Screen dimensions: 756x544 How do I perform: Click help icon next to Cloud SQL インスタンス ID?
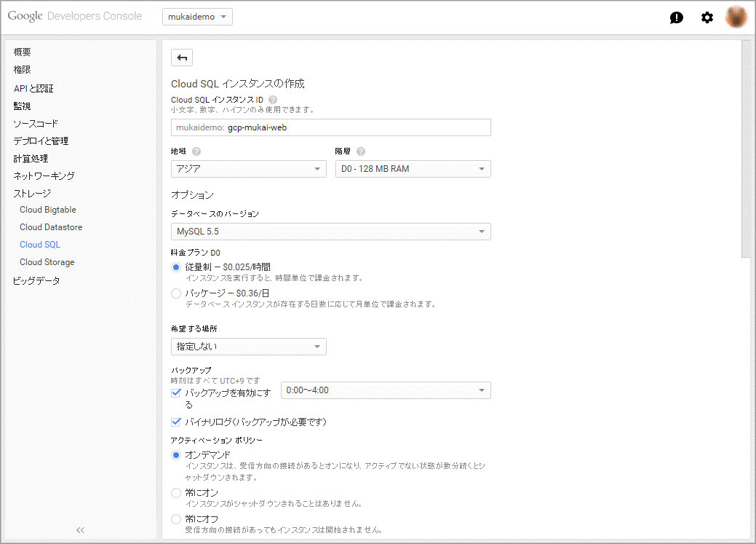(273, 100)
